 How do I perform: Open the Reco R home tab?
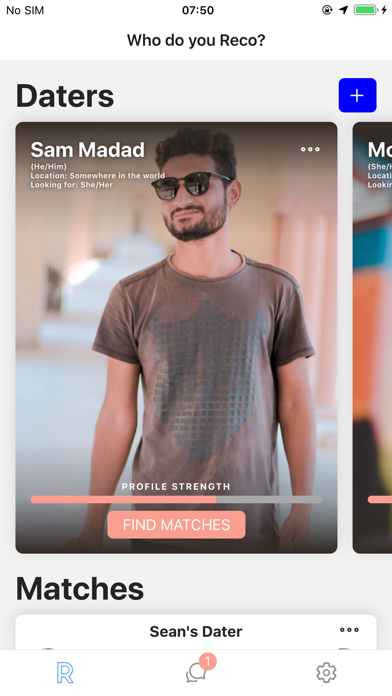coord(65,672)
